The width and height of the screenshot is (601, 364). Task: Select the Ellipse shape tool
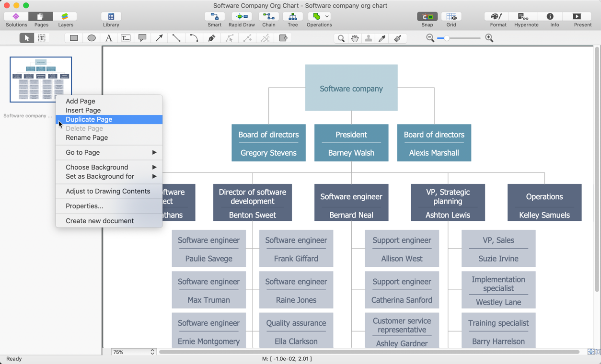(x=92, y=38)
